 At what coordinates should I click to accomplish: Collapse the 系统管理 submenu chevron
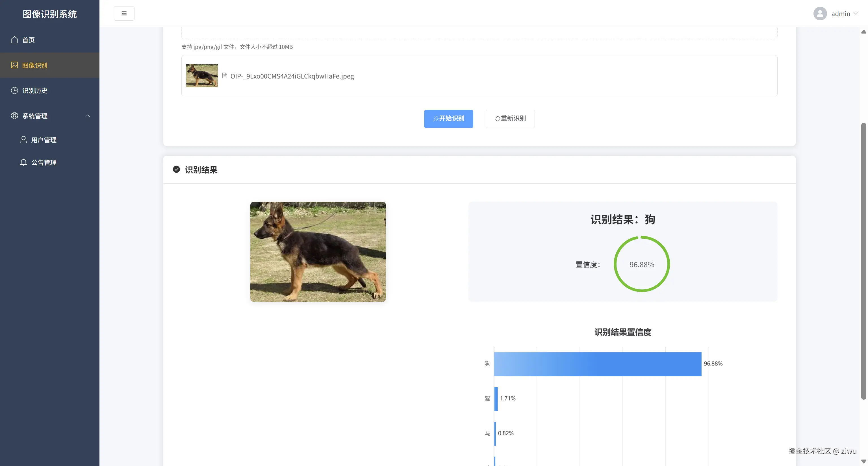[88, 116]
